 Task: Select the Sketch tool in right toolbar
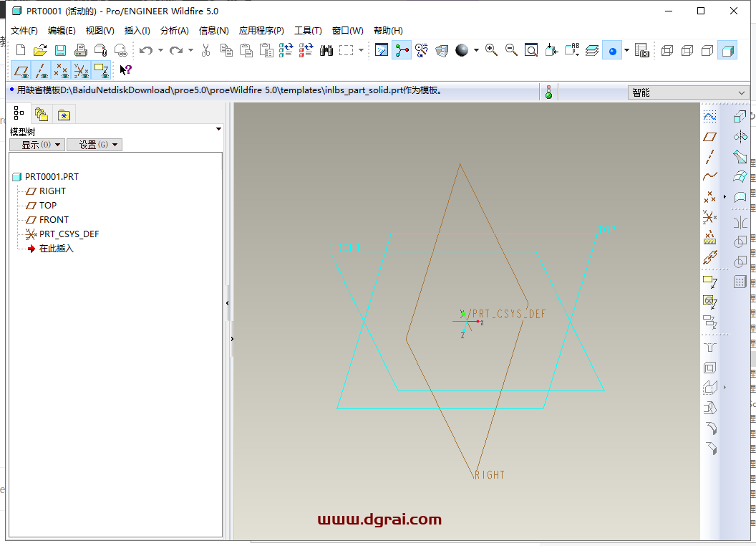point(709,116)
